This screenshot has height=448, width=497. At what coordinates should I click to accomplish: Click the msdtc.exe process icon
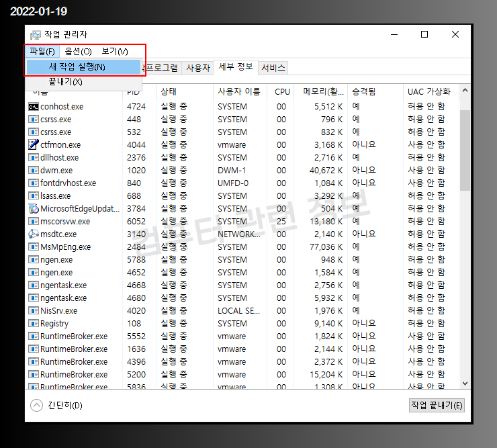[x=34, y=234]
